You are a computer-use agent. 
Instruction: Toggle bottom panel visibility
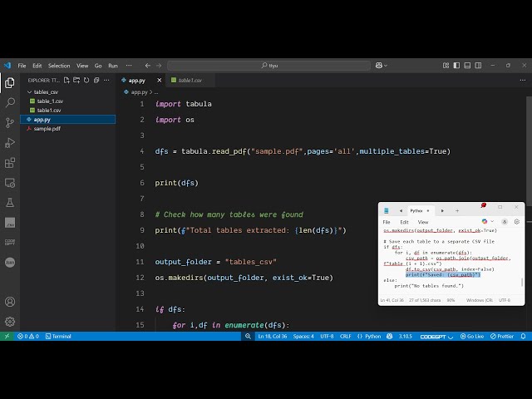[467, 66]
